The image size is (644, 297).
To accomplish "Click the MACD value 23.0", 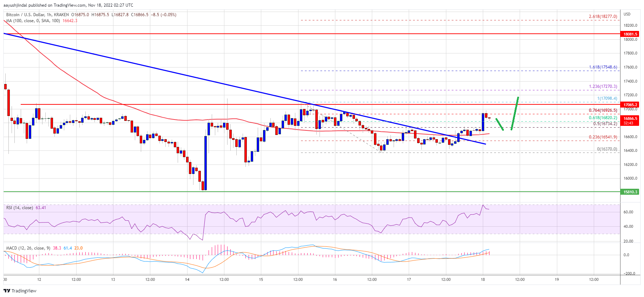I will click(79, 248).
